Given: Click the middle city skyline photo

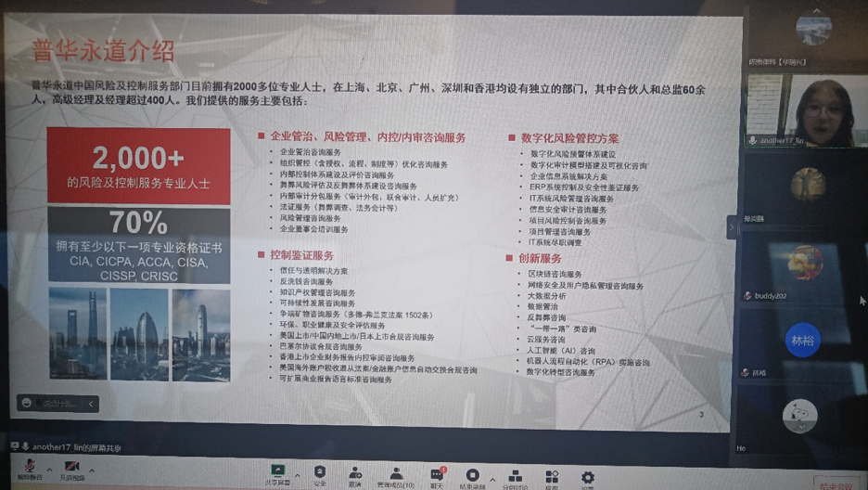Looking at the screenshot, I should (139, 334).
